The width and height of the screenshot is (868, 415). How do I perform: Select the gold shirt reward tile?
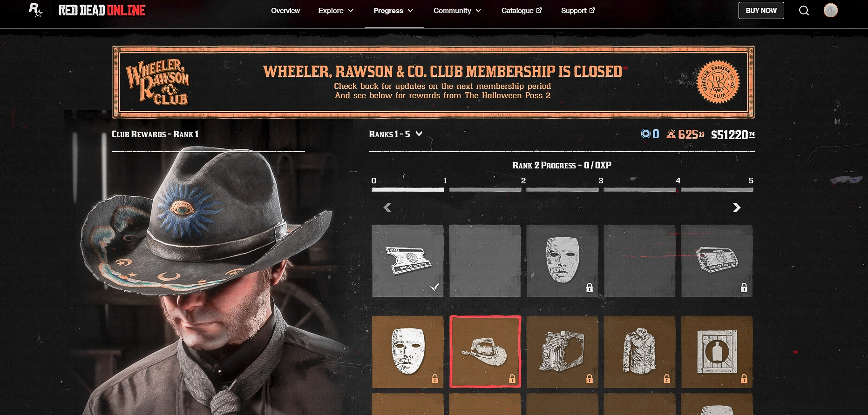(639, 352)
